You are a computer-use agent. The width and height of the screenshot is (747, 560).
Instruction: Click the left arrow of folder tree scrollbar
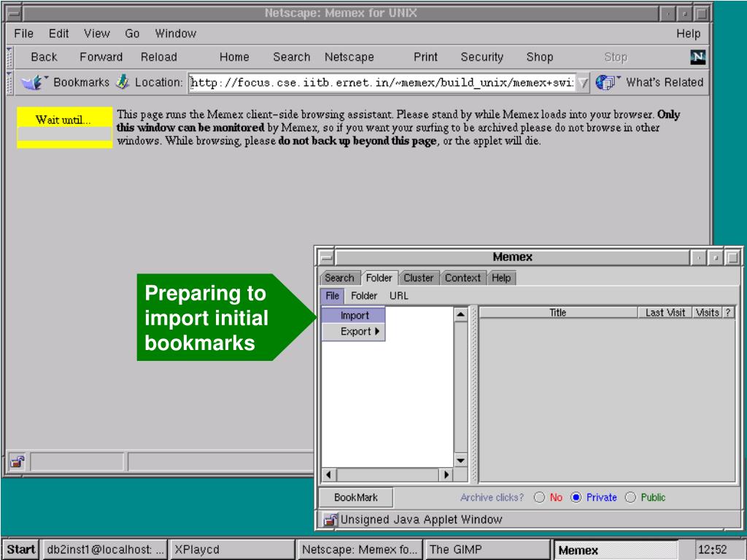coord(329,475)
